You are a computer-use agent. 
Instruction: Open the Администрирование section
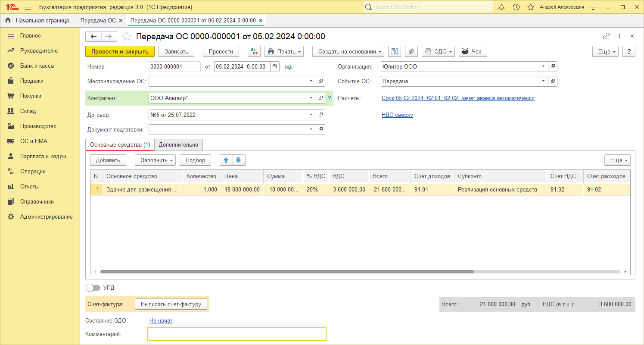pos(47,216)
